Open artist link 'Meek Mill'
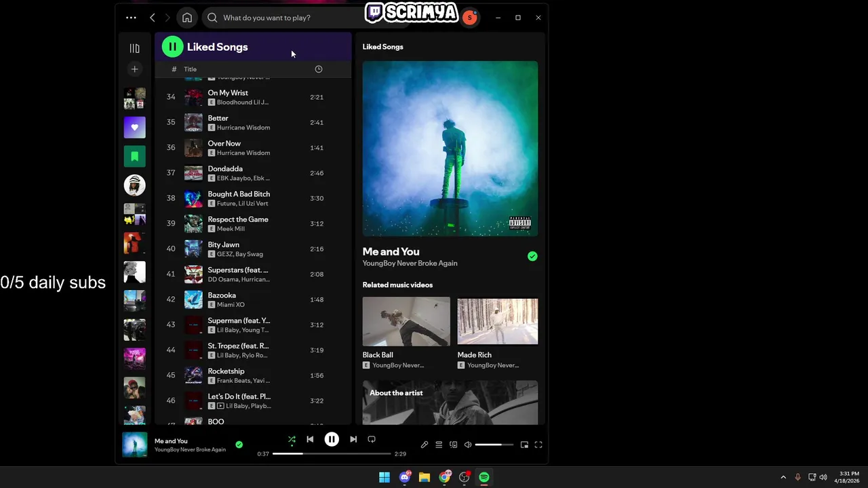Image resolution: width=868 pixels, height=488 pixels. [231, 229]
